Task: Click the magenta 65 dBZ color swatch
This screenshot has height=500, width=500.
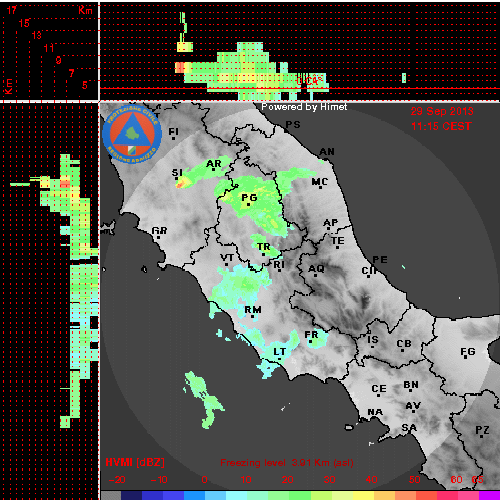Action: tap(489, 495)
